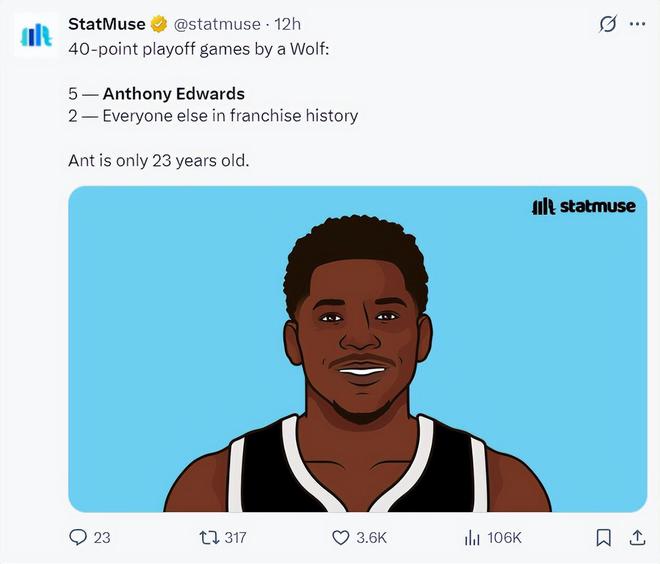Click the 3.6K likes count
660x564 pixels.
(x=371, y=537)
